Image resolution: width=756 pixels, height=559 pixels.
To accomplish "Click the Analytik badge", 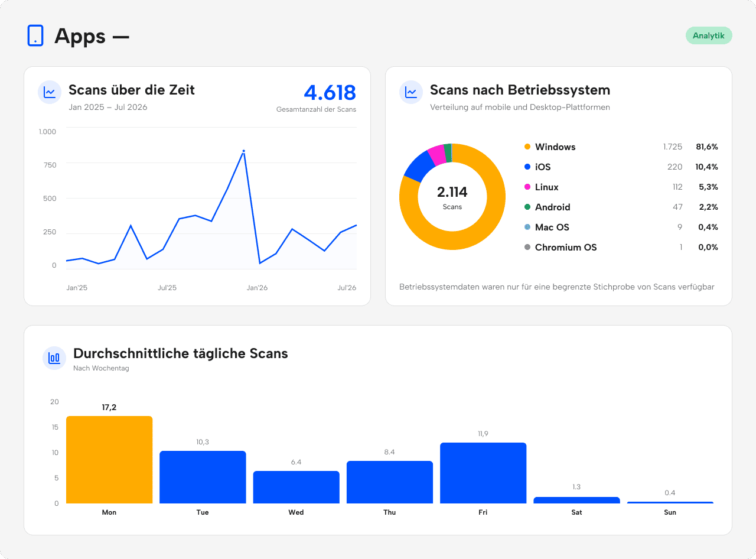I will coord(709,35).
